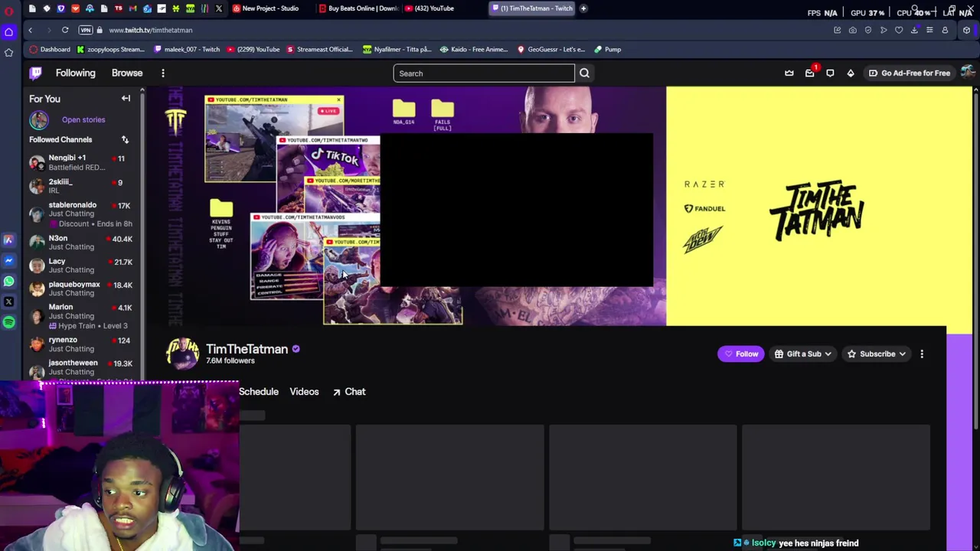Open the Opera downloads icon
The image size is (980, 551).
tap(914, 30)
